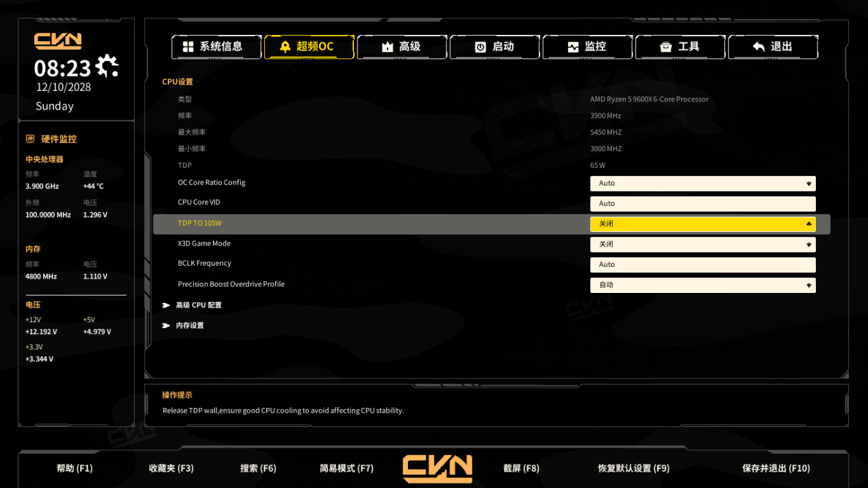Click the gear icon beside the clock
The height and width of the screenshot is (488, 868).
pyautogui.click(x=107, y=66)
